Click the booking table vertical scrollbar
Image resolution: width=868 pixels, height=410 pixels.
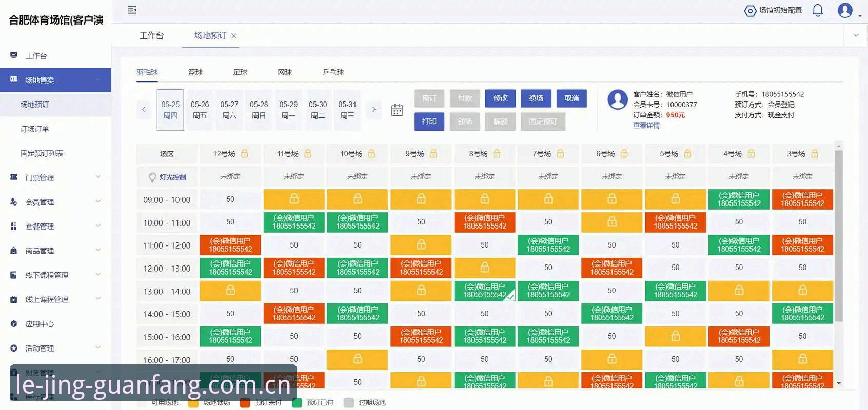[x=839, y=236]
